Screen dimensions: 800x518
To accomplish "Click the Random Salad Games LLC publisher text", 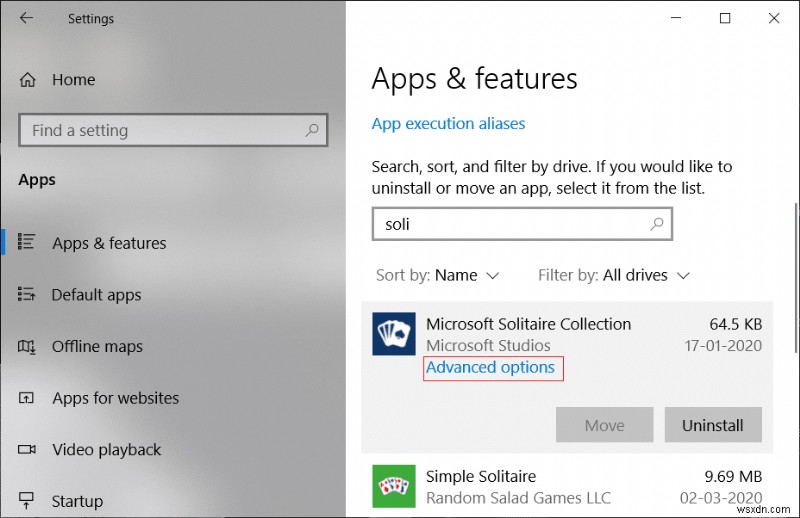I will click(x=518, y=498).
